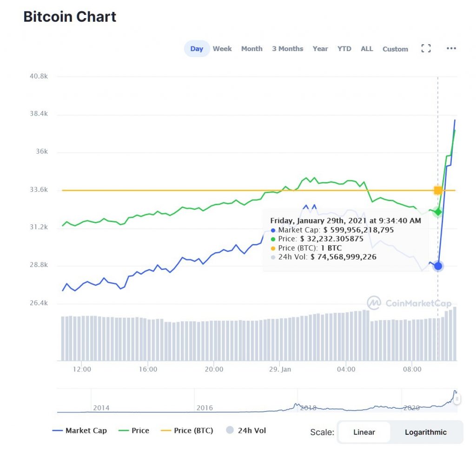Hide the Price (BTC) legend series

pos(187,430)
